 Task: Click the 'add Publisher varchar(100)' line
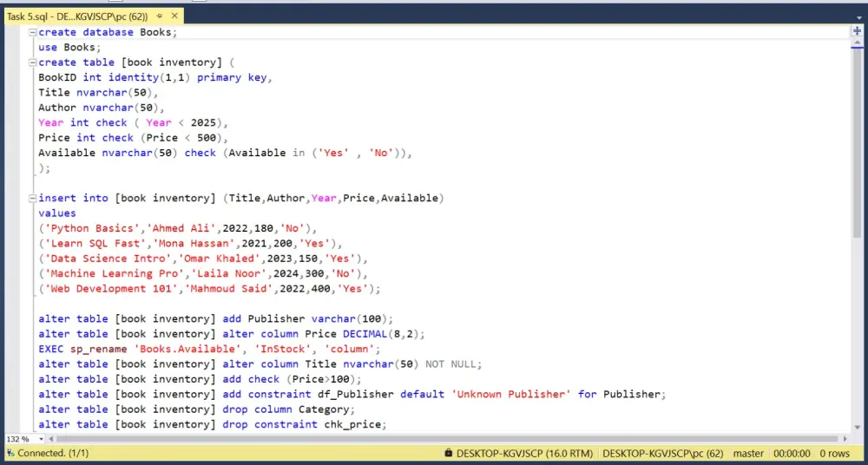(216, 319)
